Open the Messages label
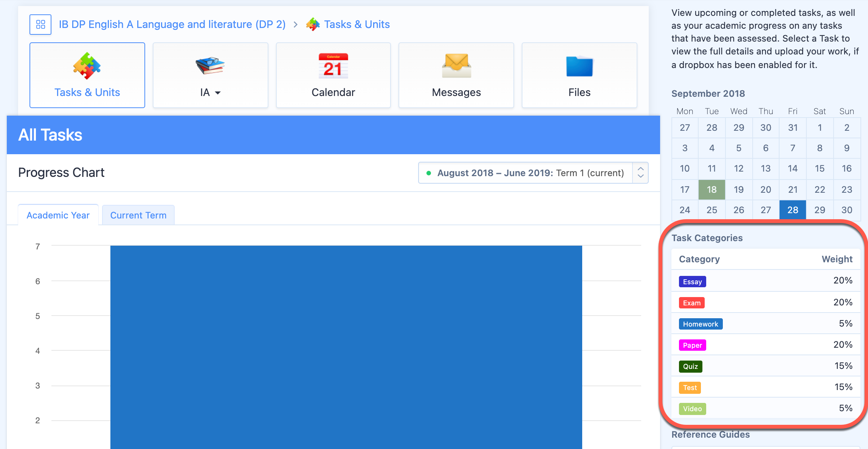Screen dimensions: 868x449 tap(456, 92)
